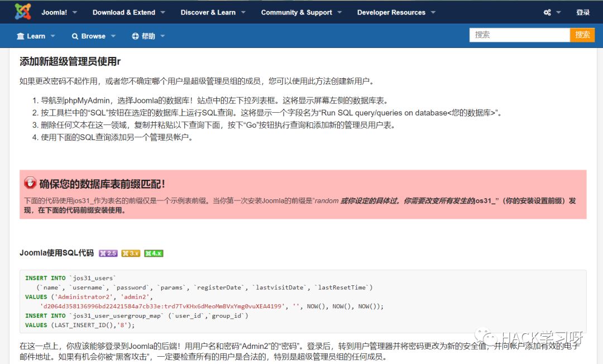Open the 帮助 help submenu

[x=148, y=36]
